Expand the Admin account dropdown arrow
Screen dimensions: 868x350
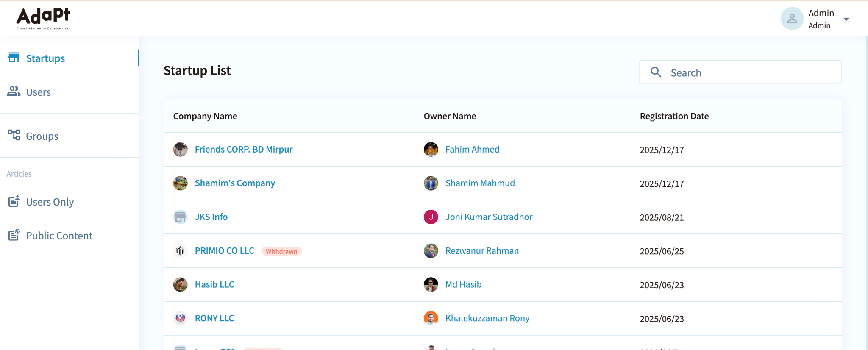pyautogui.click(x=846, y=19)
